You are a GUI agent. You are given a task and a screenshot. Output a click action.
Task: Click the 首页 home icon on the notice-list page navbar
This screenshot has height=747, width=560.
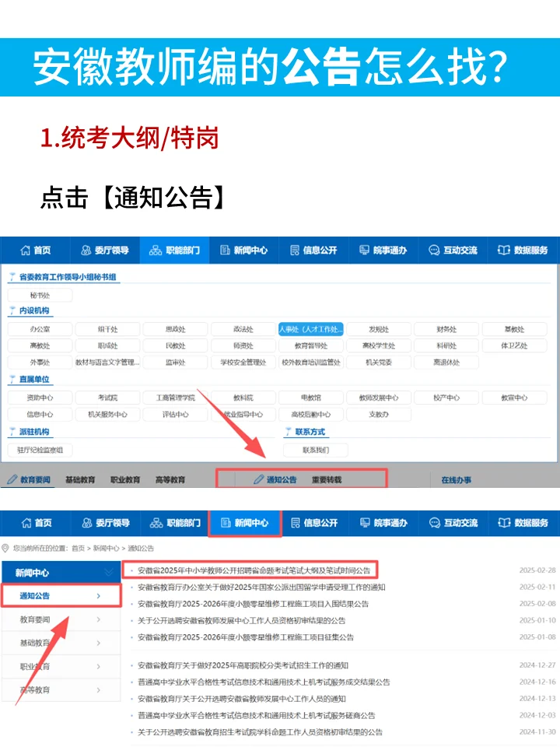point(26,523)
